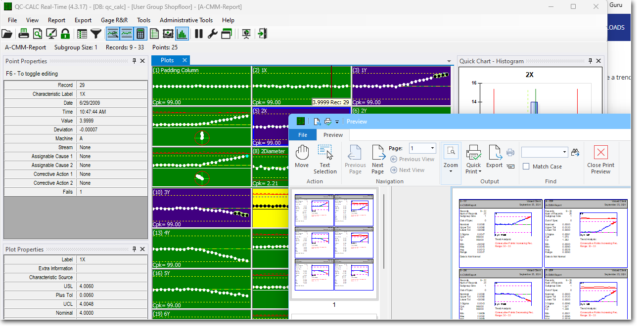Viewport: 644px width, 334px height.
Task: Pin the Quick Chart Histogram panel
Action: click(590, 61)
